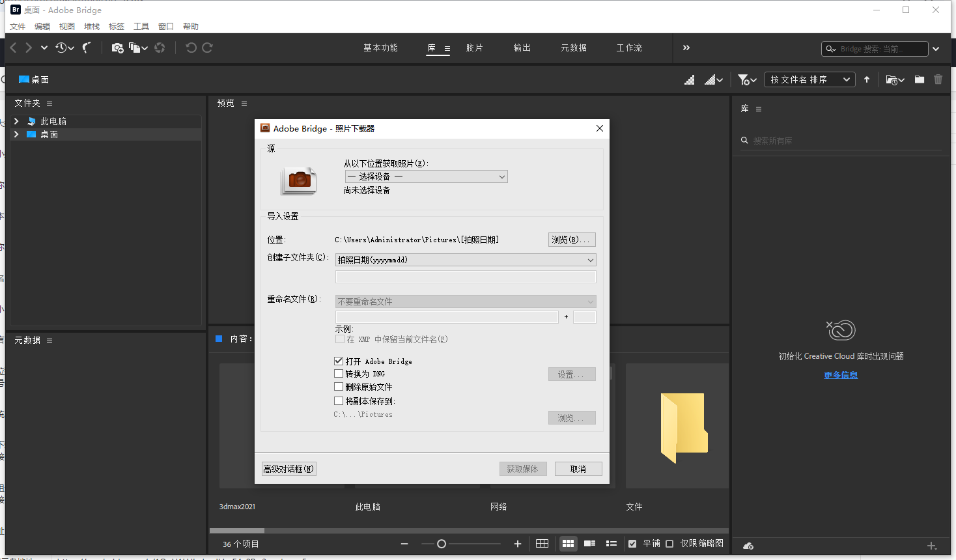Click the Redo arrow in the toolbar
The height and width of the screenshot is (560, 956).
pyautogui.click(x=207, y=48)
